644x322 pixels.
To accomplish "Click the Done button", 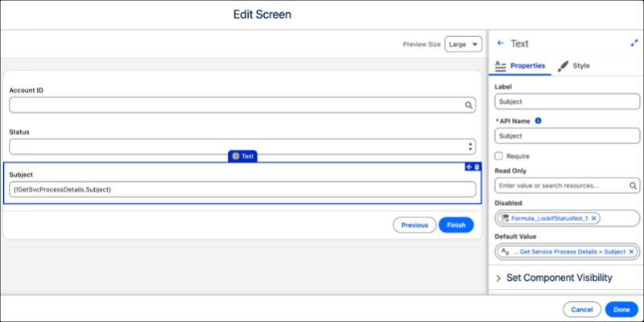I will point(621,310).
